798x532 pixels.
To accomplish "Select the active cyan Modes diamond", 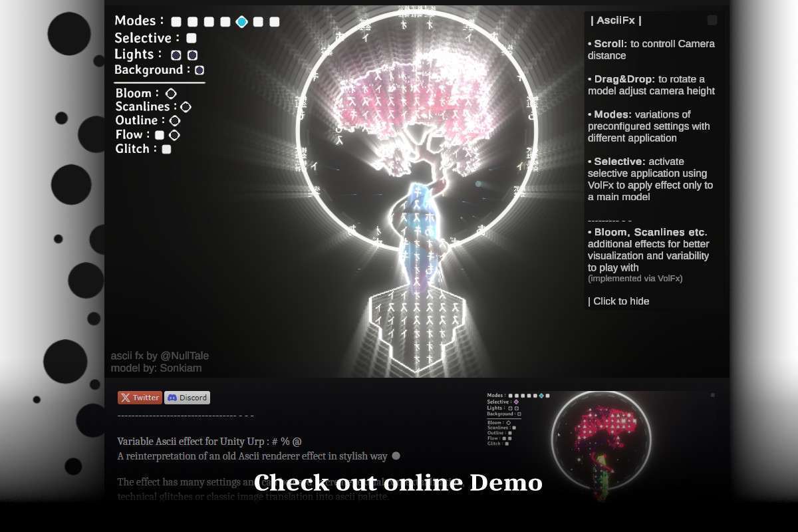I will (242, 22).
